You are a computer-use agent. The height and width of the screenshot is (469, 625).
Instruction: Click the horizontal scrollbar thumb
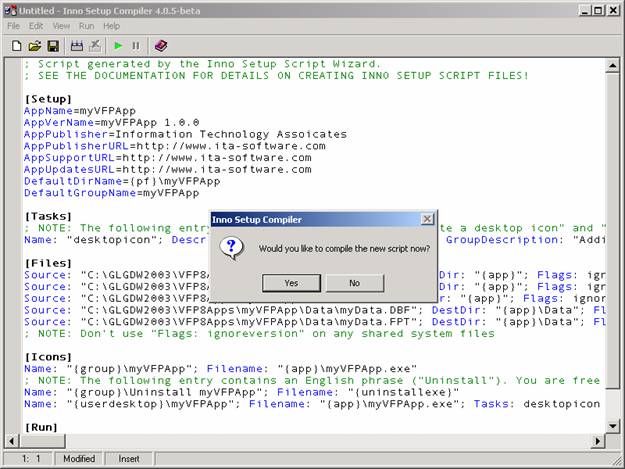point(42,441)
